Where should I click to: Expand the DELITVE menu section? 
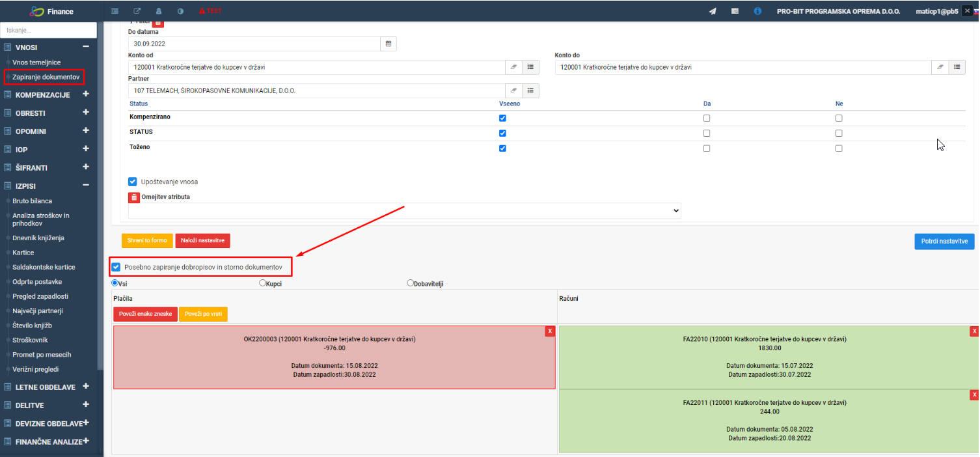click(x=85, y=405)
